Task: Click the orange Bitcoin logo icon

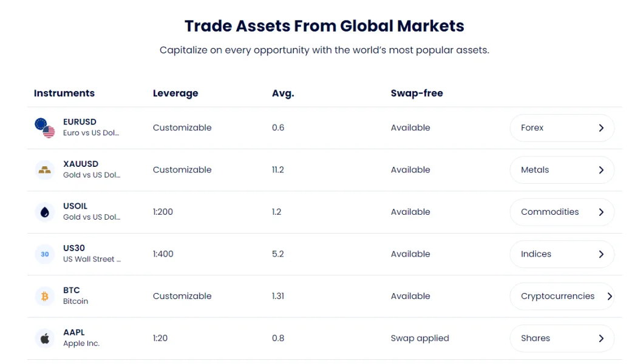Action: [x=45, y=296]
